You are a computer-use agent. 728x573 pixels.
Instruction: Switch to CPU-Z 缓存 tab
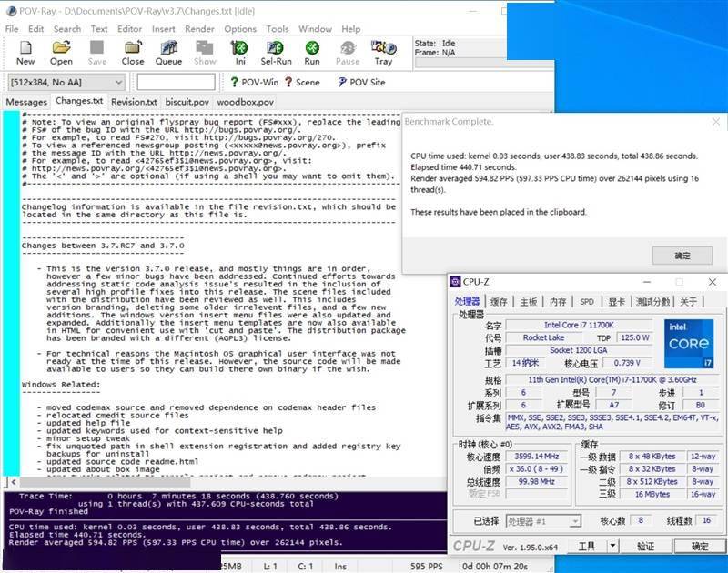[499, 302]
